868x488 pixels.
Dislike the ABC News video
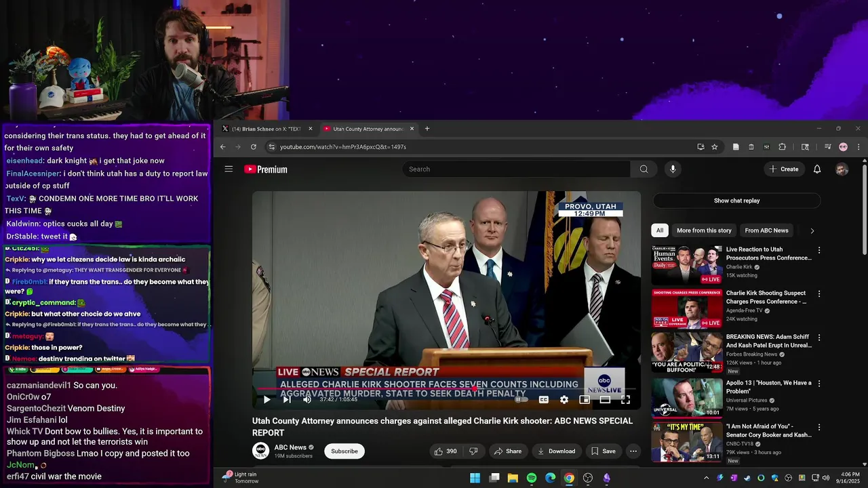[473, 451]
